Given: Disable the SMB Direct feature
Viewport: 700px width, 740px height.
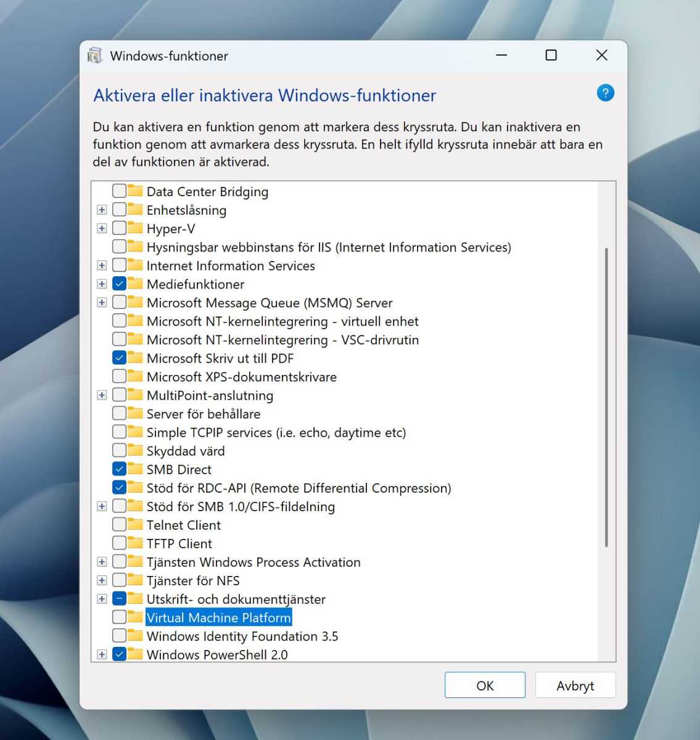Looking at the screenshot, I should point(119,469).
